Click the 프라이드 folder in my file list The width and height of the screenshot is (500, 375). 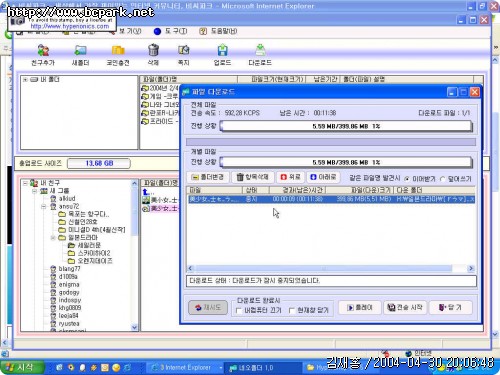[x=160, y=121]
